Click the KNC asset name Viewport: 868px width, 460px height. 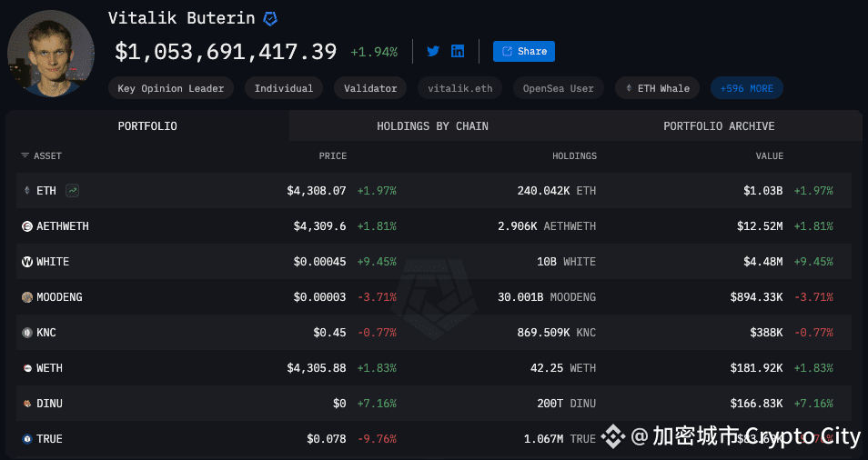point(45,333)
